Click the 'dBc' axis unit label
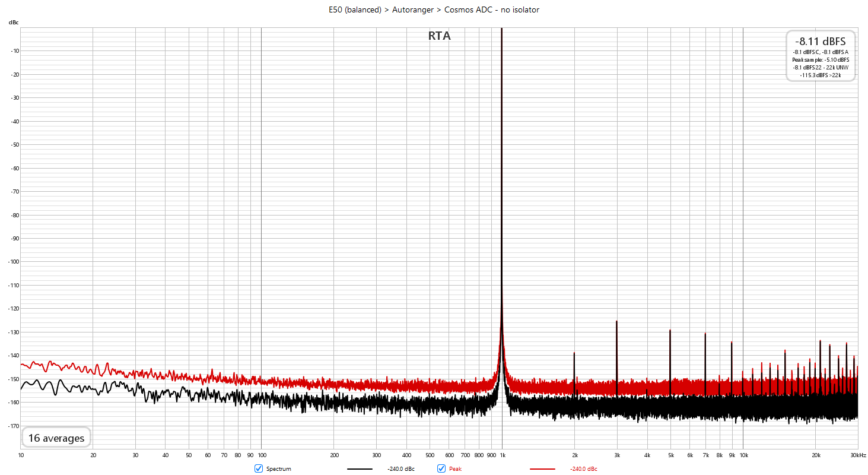The height and width of the screenshot is (475, 868). [x=13, y=22]
